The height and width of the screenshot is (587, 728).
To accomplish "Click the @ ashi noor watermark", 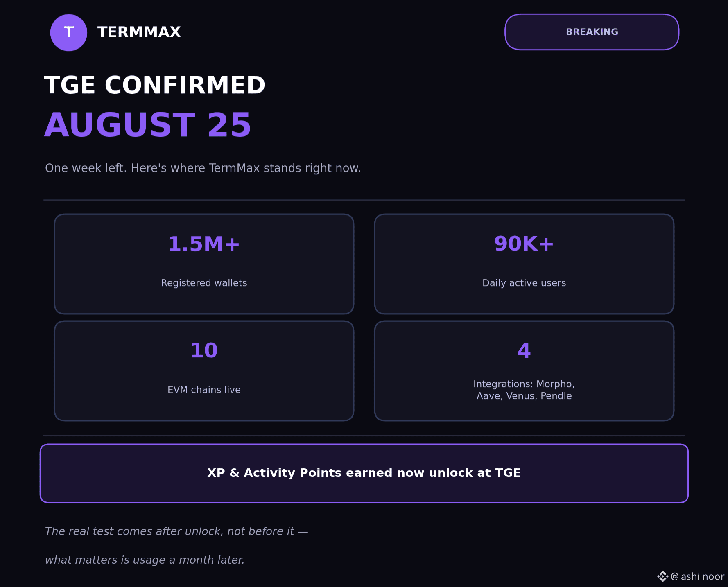I will click(697, 576).
